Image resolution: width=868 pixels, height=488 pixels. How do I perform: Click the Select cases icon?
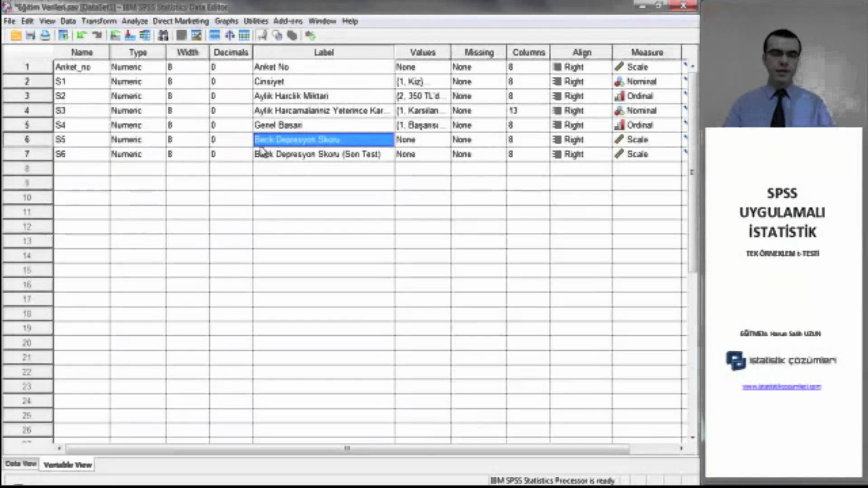(x=244, y=35)
